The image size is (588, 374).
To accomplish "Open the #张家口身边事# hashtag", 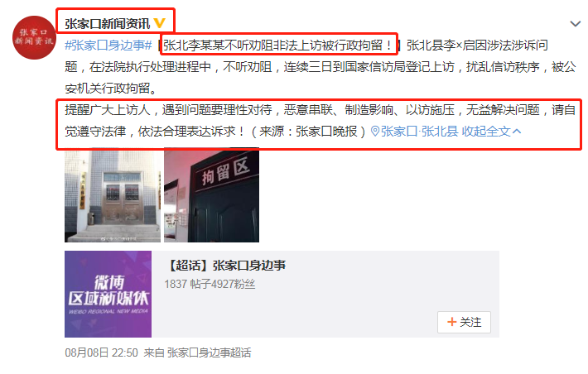I will pos(108,46).
